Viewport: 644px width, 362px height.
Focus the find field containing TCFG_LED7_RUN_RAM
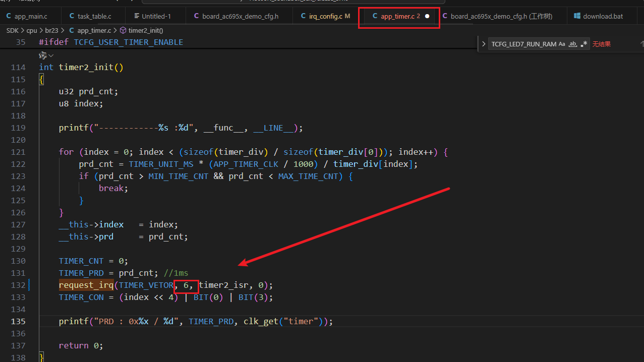pos(523,44)
